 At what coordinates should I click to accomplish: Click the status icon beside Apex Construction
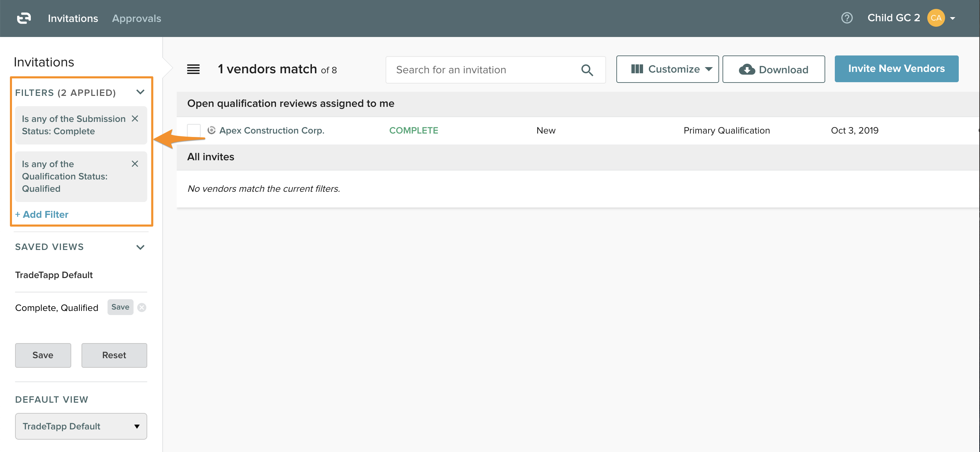[x=212, y=130]
